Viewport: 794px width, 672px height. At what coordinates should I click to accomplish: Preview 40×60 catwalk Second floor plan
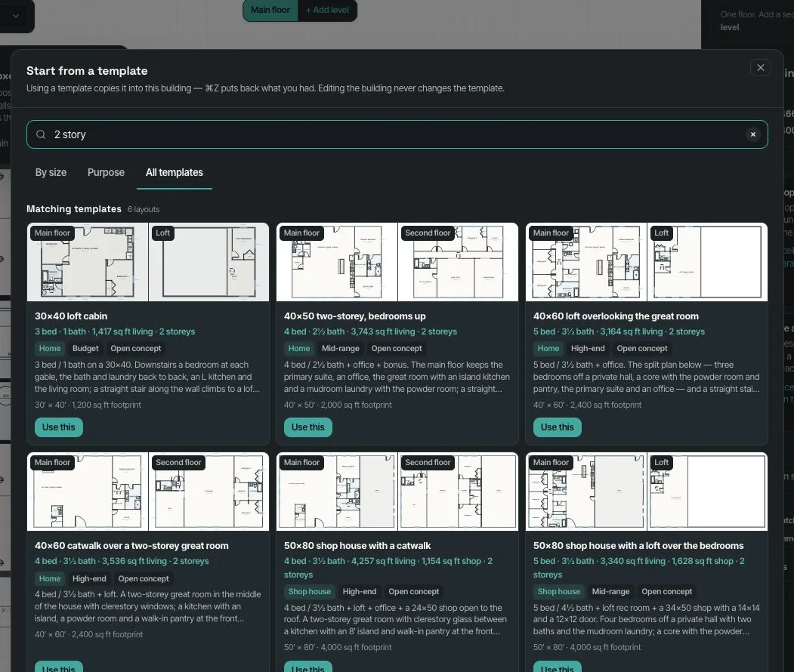[209, 492]
